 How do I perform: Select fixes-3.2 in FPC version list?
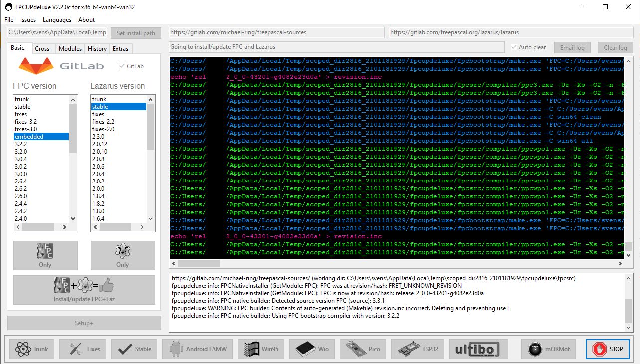coord(41,122)
